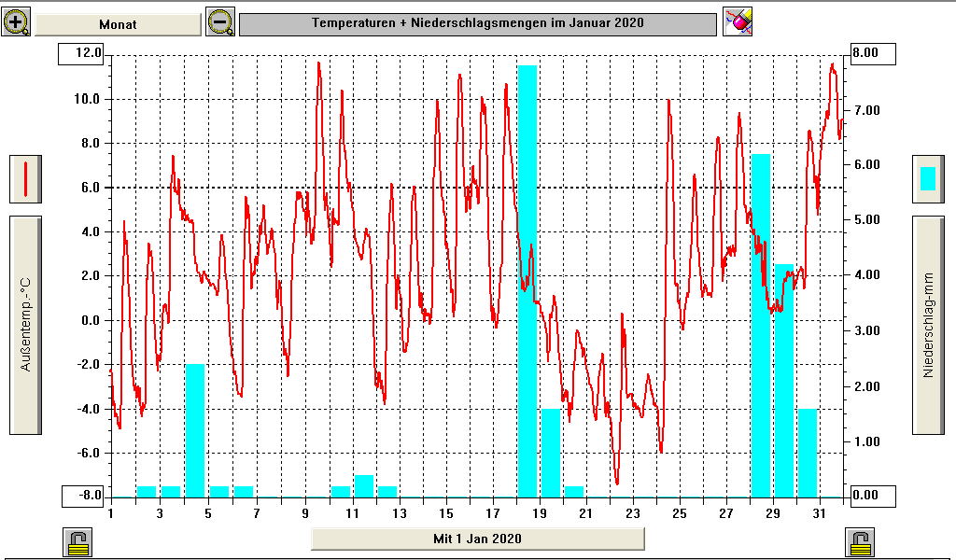Click the chart title bar for Januar 2020
Image resolution: width=956 pixels, height=560 pixels.
477,23
